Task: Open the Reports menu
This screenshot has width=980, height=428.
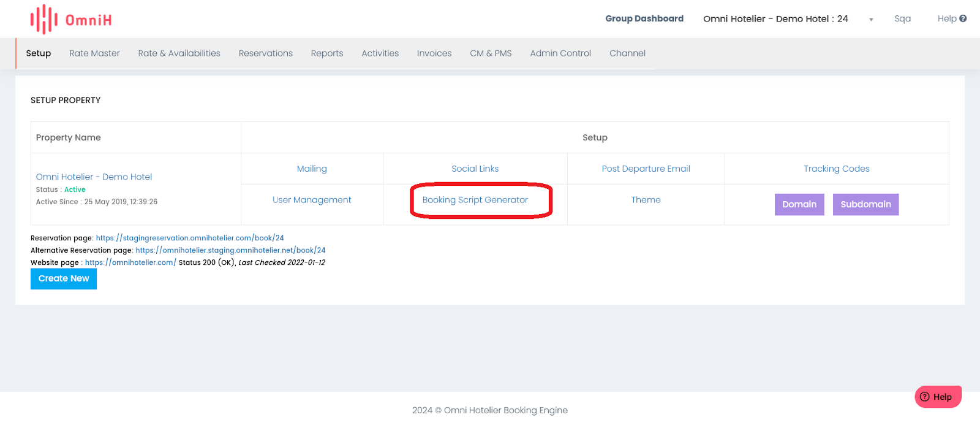Action: point(326,53)
